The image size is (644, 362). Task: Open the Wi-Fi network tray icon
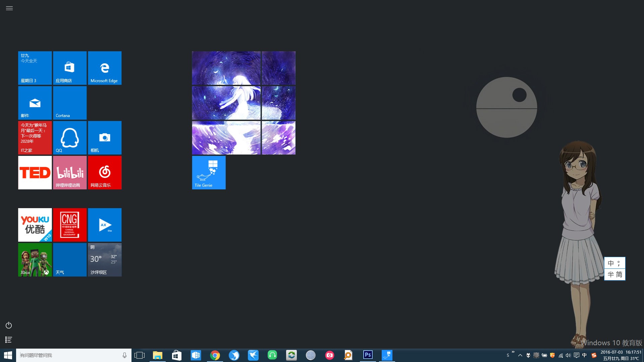(x=560, y=355)
